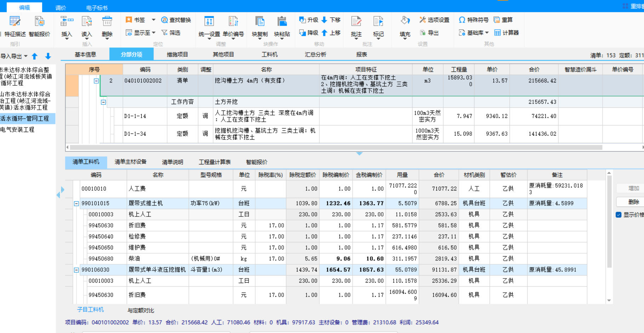Open 查找替换 find and replace

tap(176, 20)
